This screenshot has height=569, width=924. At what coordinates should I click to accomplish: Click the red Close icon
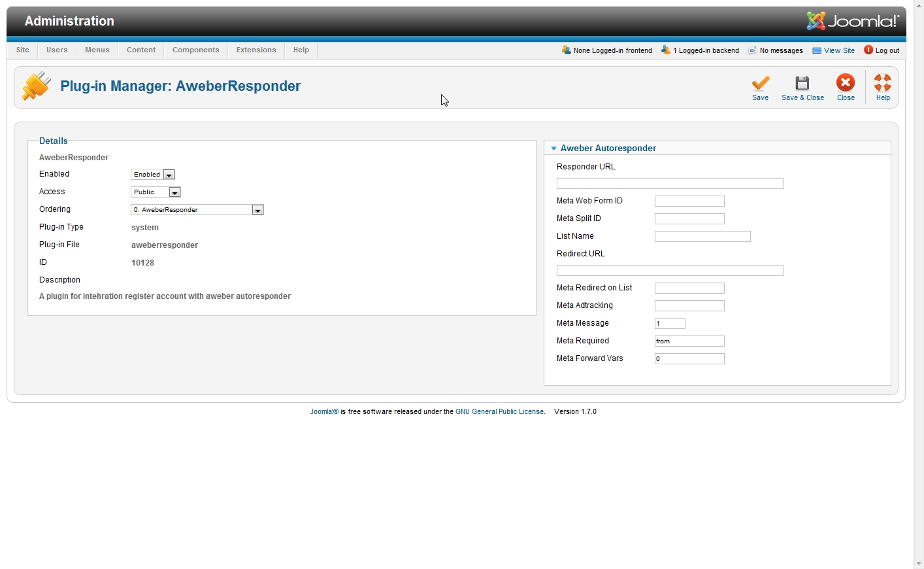coord(846,82)
